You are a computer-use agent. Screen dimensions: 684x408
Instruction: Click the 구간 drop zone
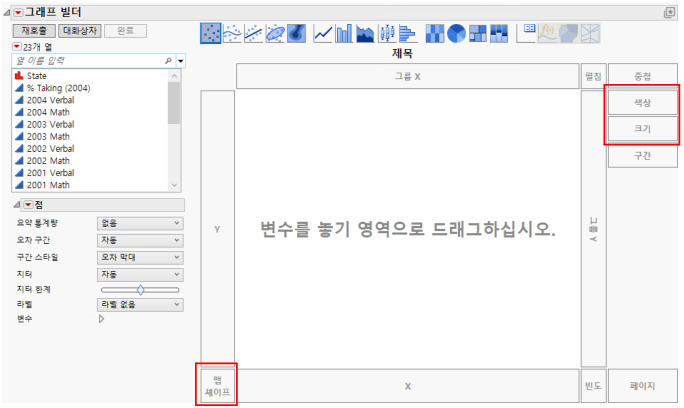point(643,155)
